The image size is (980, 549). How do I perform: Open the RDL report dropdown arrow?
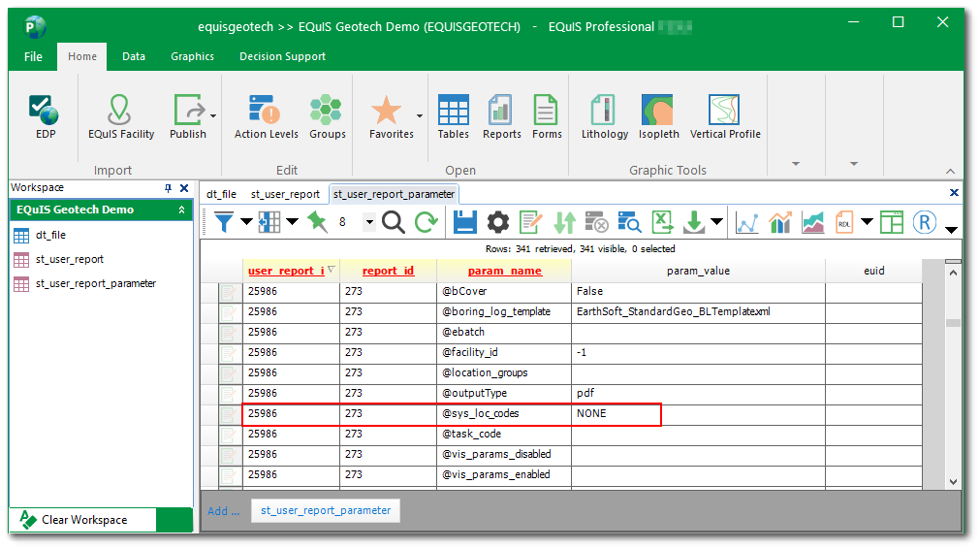point(867,221)
